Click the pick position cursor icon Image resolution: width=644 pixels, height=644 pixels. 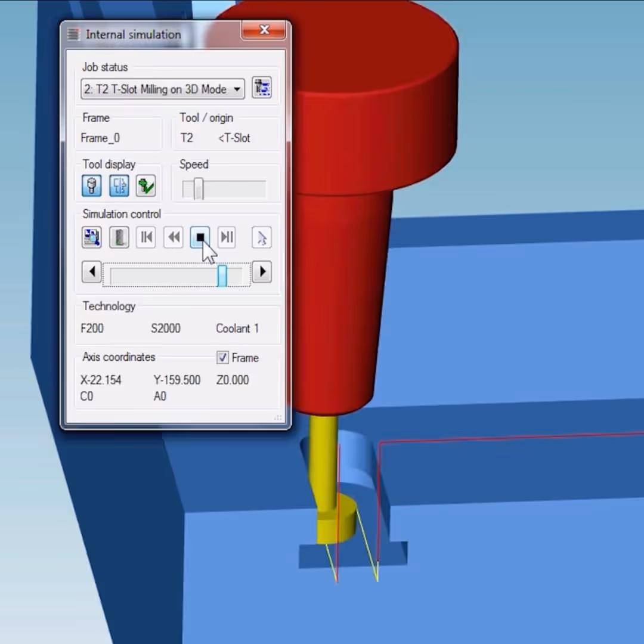point(262,237)
